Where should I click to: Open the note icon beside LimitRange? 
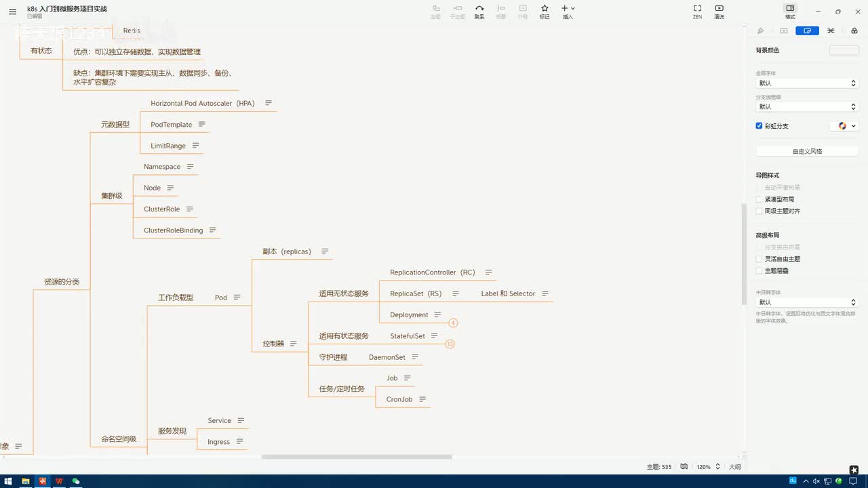(195, 145)
